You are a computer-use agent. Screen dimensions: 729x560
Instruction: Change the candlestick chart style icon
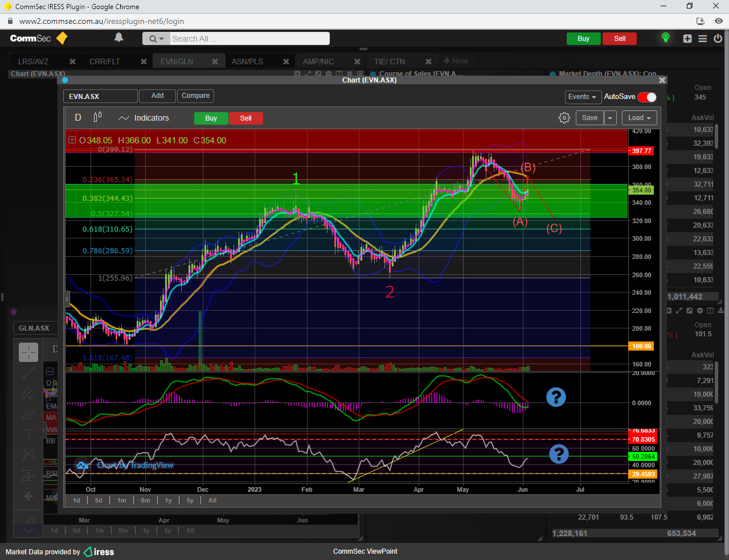[x=97, y=117]
